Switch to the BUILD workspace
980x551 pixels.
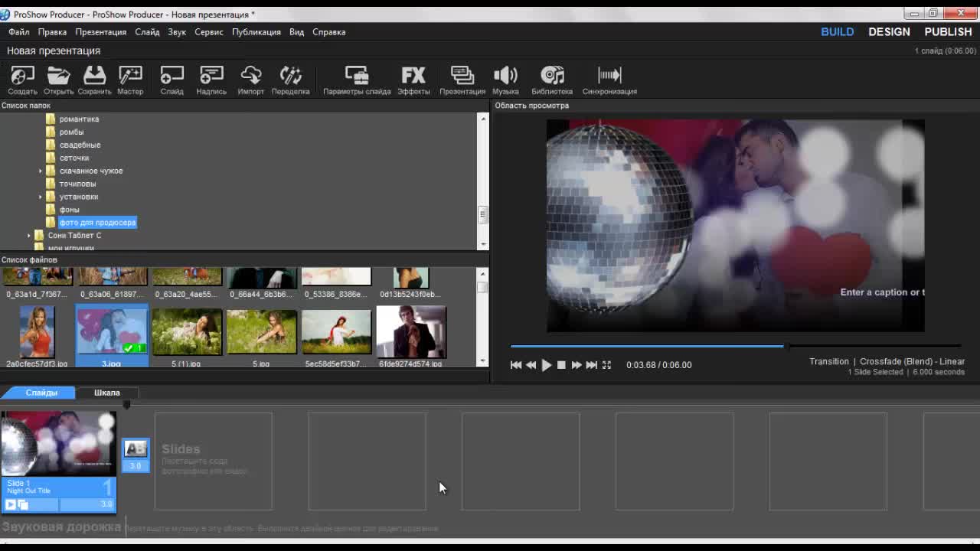tap(838, 32)
